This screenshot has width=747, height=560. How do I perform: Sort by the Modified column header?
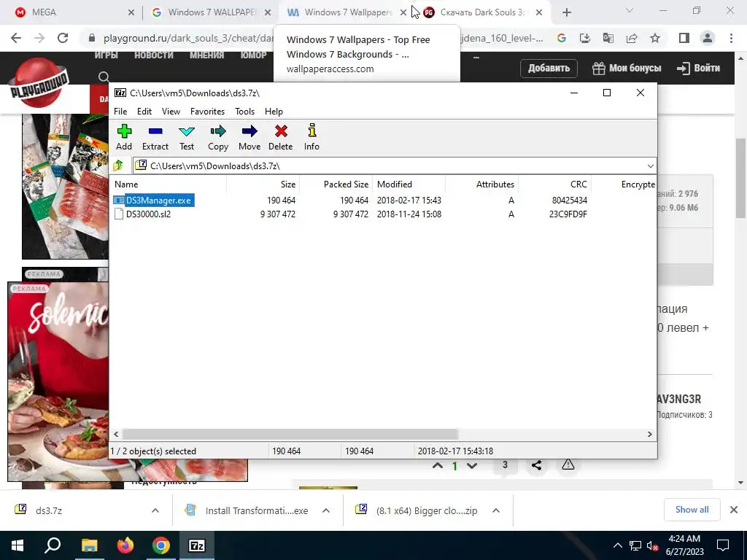pyautogui.click(x=409, y=184)
